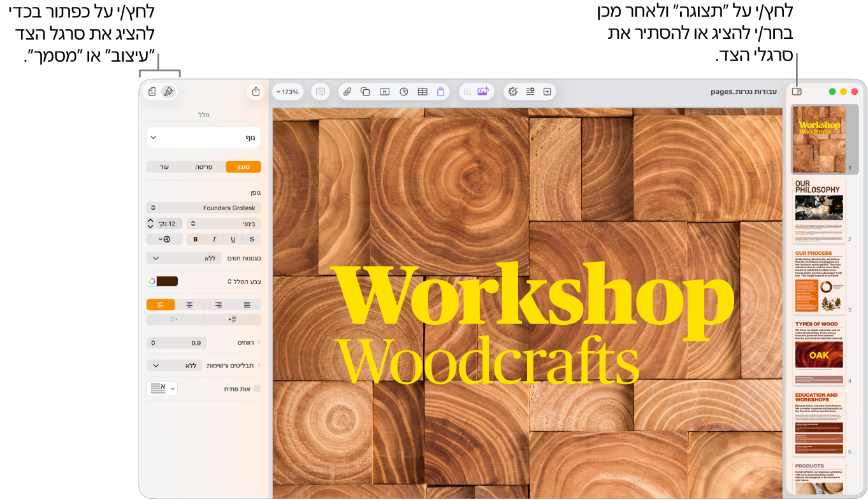Open the 173% zoom dropdown

[x=287, y=92]
